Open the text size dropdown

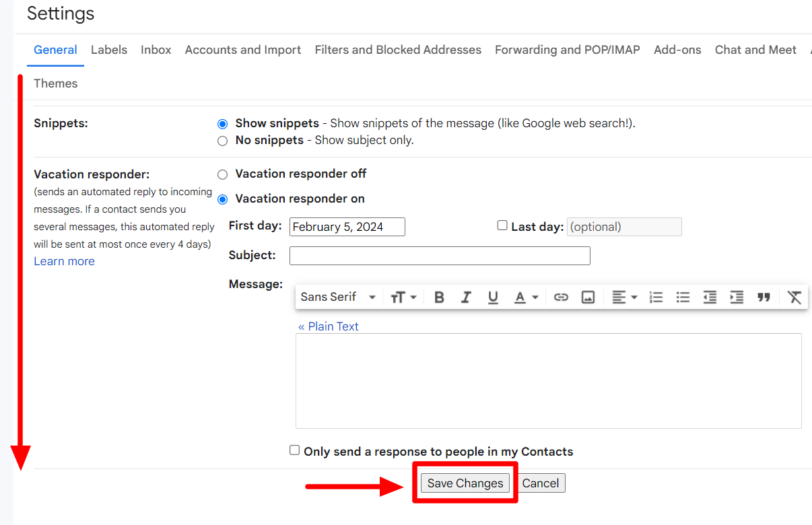pyautogui.click(x=403, y=297)
